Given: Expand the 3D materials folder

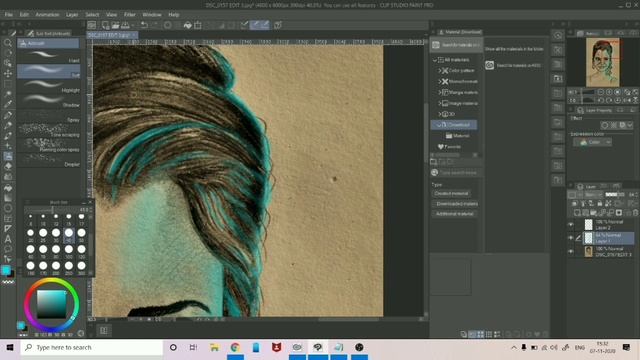Looking at the screenshot, I should (x=440, y=114).
